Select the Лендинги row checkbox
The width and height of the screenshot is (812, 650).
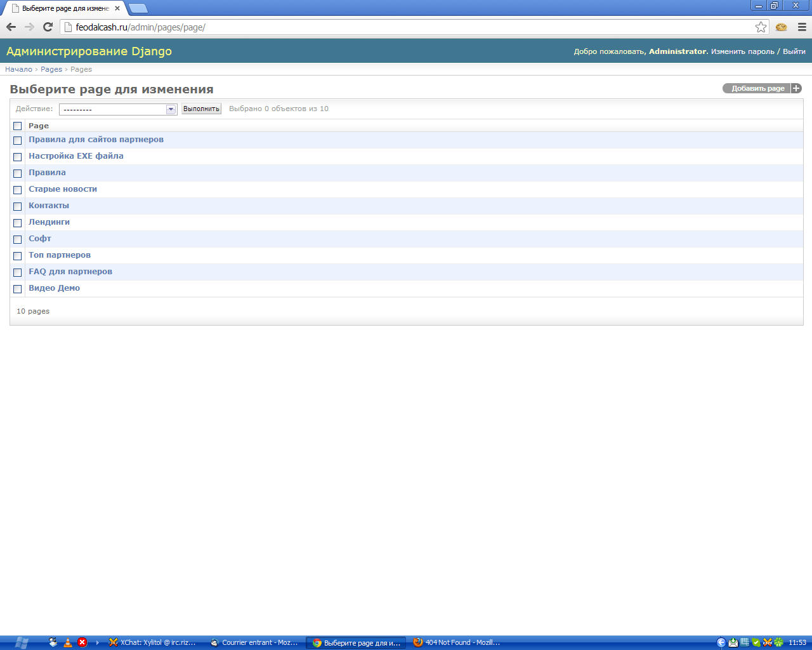[x=17, y=223]
